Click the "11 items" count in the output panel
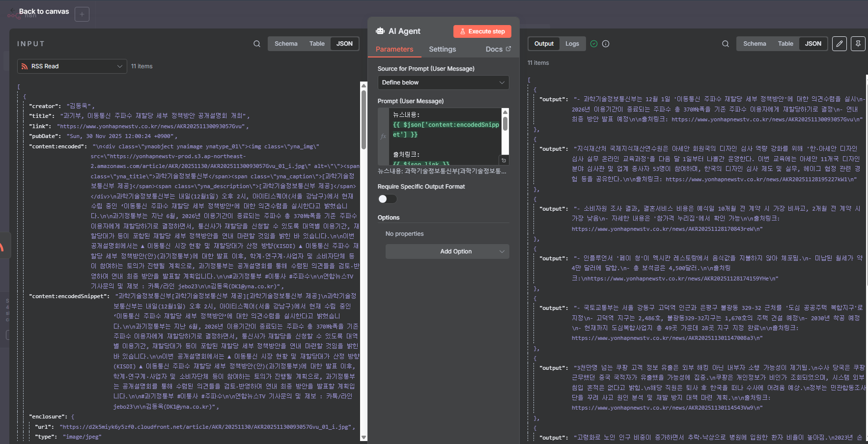868x444 pixels. pyautogui.click(x=538, y=63)
